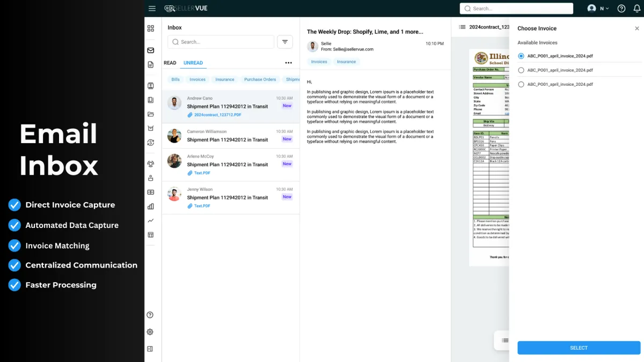Image resolution: width=644 pixels, height=362 pixels.
Task: Filter inbox by Invoices chip in list
Action: [197, 79]
